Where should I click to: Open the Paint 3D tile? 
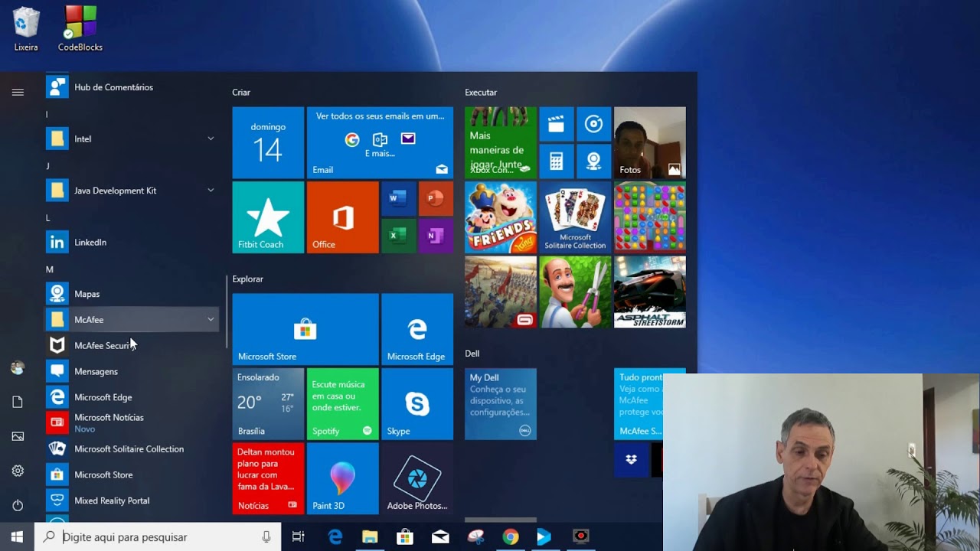click(x=342, y=478)
